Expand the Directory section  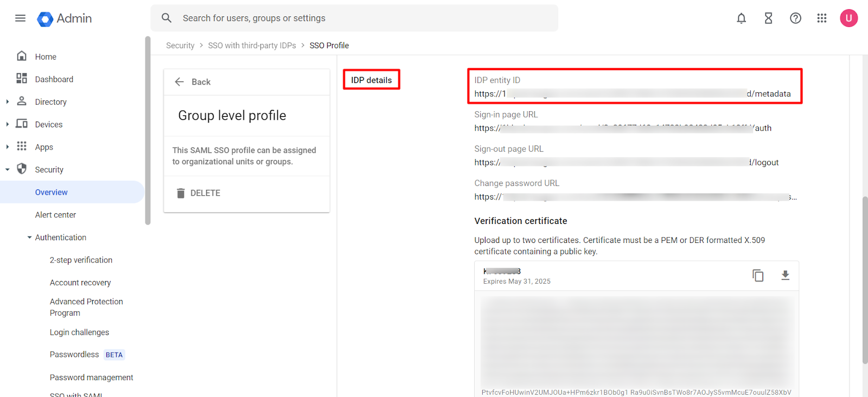click(x=7, y=101)
